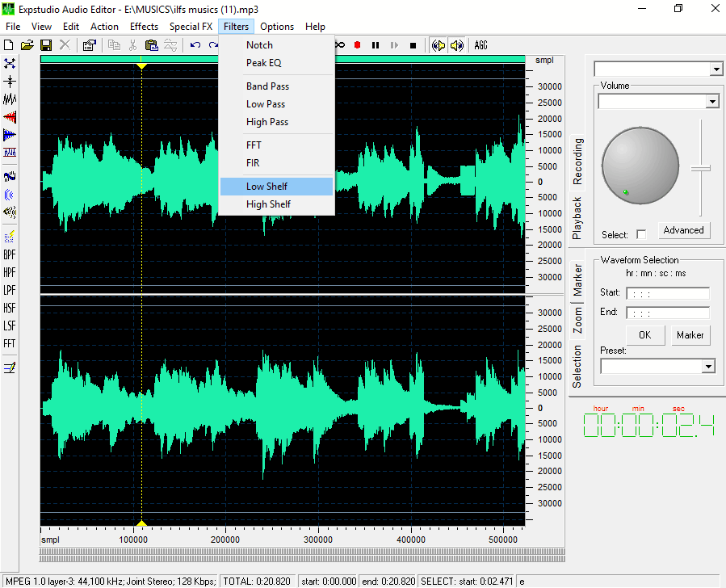Screen dimensions: 726x588
Task: Click the vertical slider handle beside the knob
Action: coord(701,168)
